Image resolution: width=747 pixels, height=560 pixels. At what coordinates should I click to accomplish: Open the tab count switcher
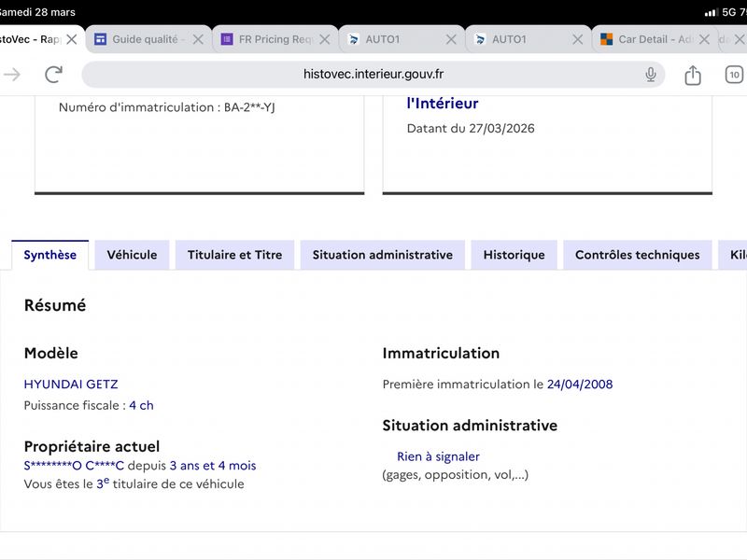[x=734, y=75]
